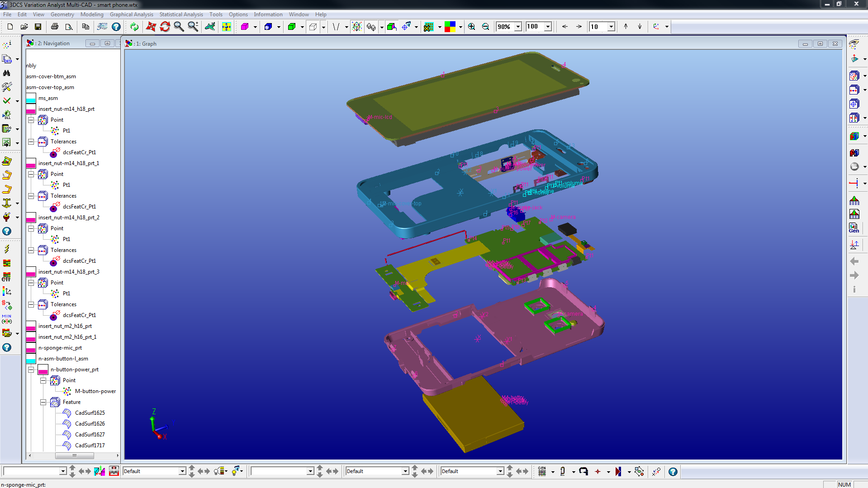Image resolution: width=868 pixels, height=488 pixels.
Task: Collapse the n-button-power_prt tree node
Action: pyautogui.click(x=31, y=370)
